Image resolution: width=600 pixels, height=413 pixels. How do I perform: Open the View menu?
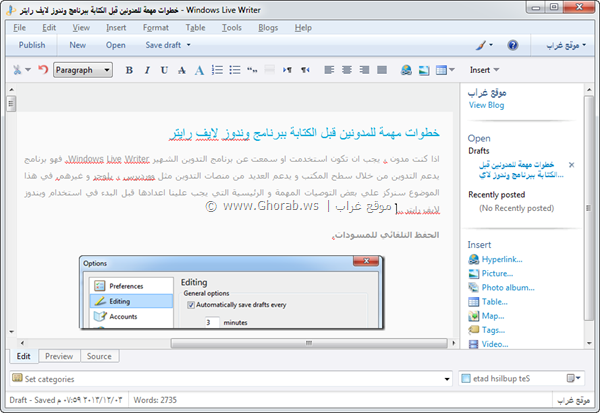point(81,28)
